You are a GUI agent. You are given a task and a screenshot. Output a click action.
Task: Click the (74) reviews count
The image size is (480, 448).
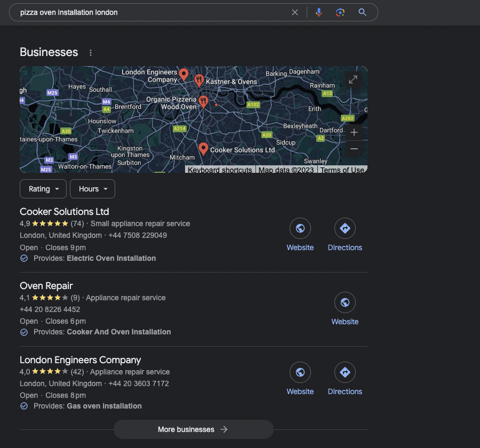pos(77,224)
